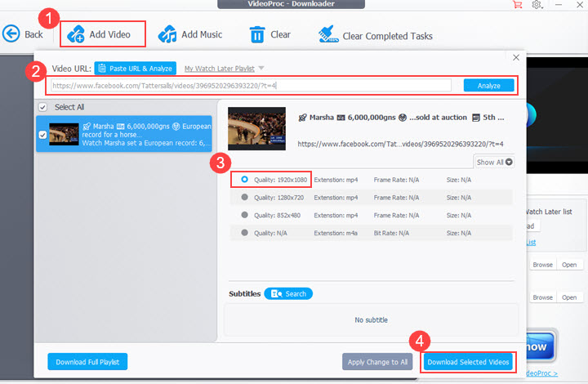This screenshot has height=384, width=588.
Task: Click the Add Video icon
Action: click(77, 34)
